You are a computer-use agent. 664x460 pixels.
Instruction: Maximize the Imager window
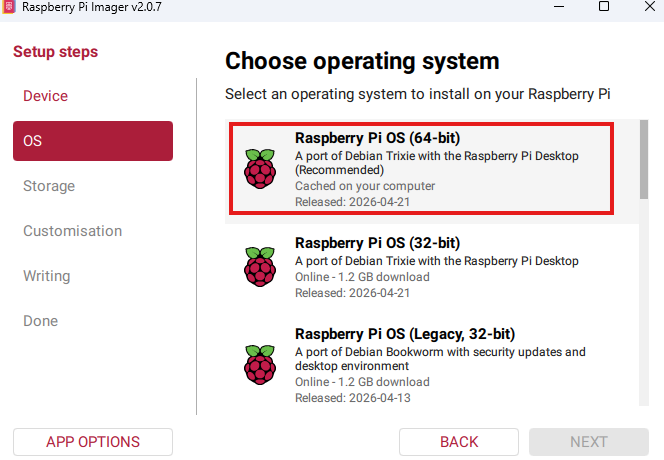coord(604,6)
